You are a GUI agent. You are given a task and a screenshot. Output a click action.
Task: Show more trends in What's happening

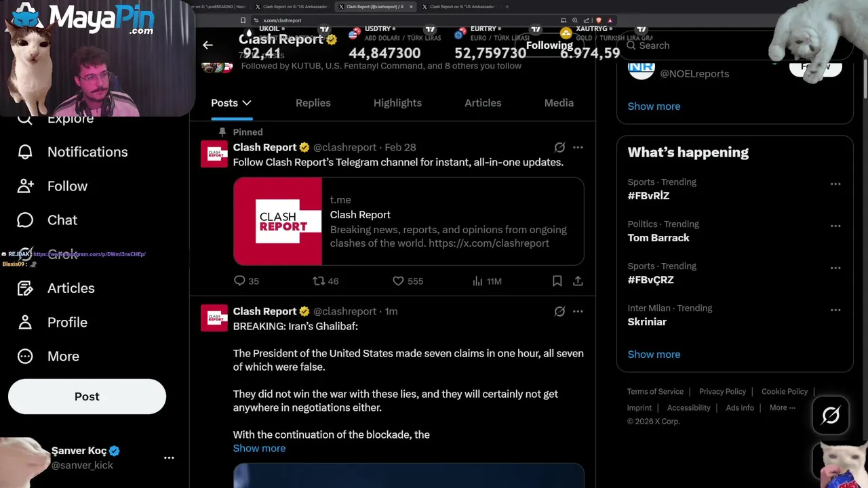pyautogui.click(x=654, y=354)
